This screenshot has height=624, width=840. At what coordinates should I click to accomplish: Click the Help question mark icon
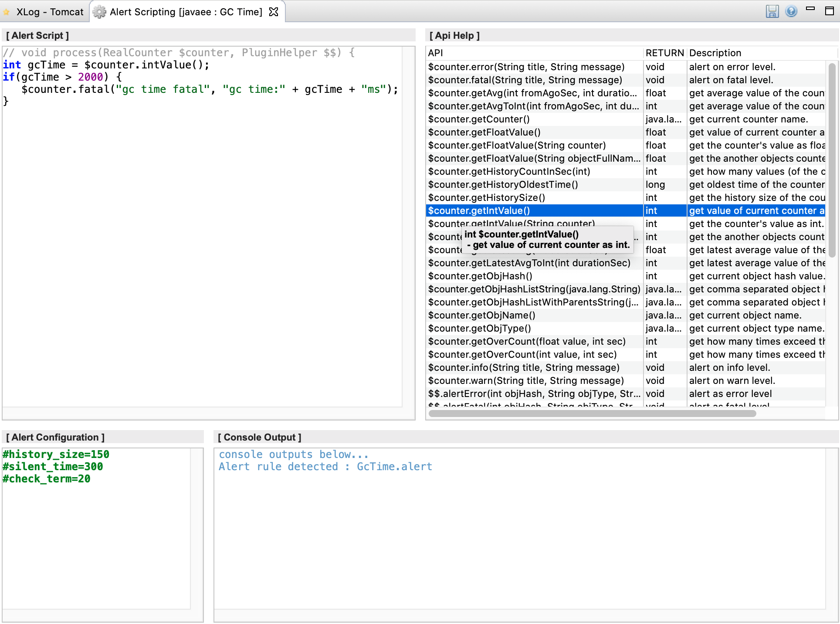[x=791, y=11]
